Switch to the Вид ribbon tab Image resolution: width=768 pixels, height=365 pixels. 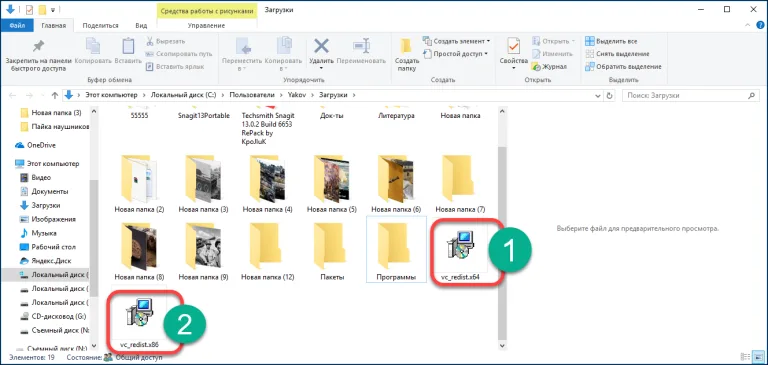[141, 25]
